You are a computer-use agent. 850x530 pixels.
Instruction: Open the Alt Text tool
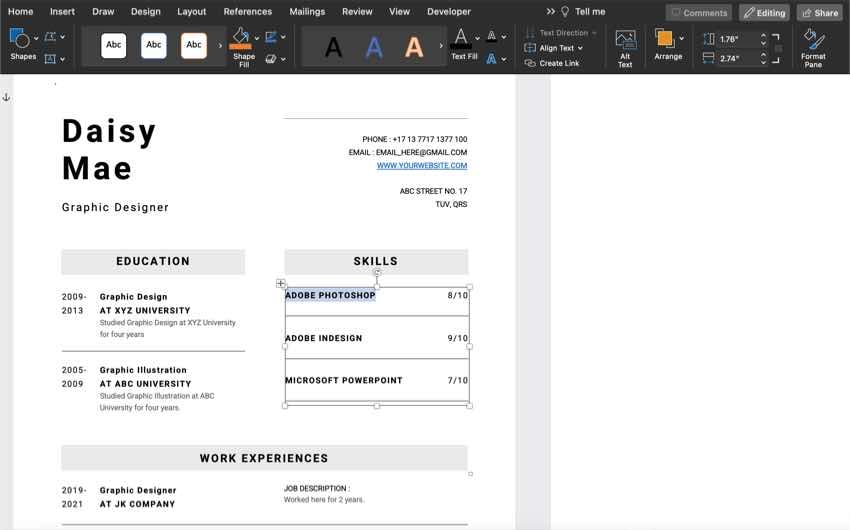[x=626, y=49]
